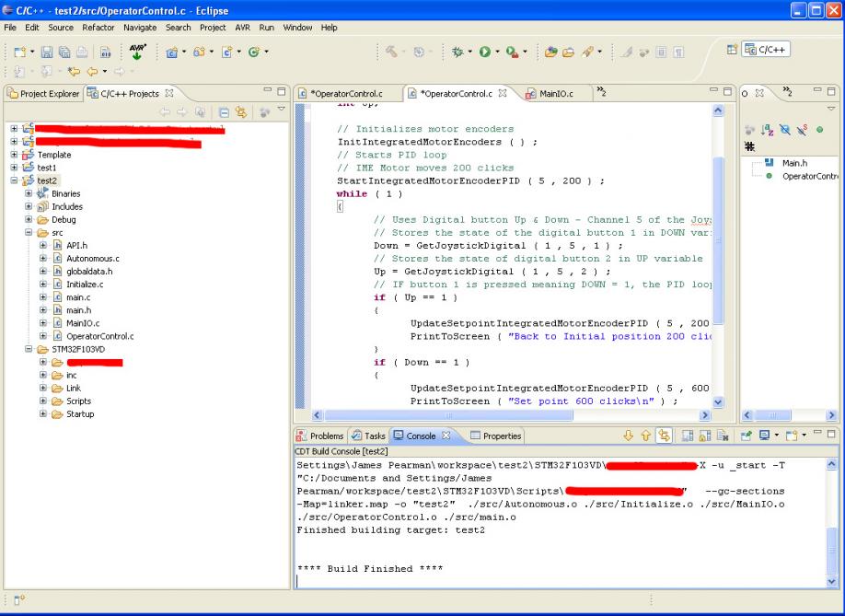This screenshot has width=845, height=616.
Task: Click the Show Previous Error up arrow in Console
Action: pos(645,436)
